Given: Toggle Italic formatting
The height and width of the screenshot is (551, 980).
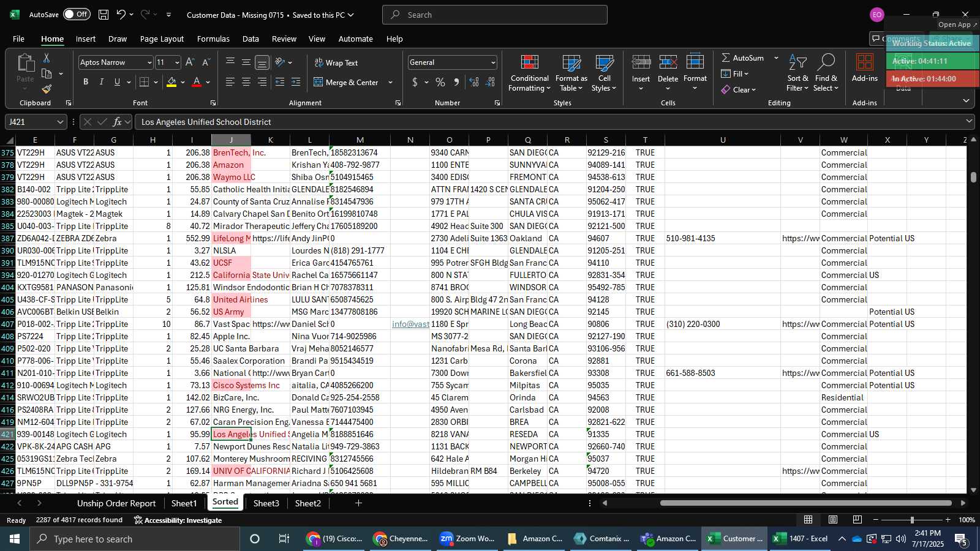Looking at the screenshot, I should (102, 82).
